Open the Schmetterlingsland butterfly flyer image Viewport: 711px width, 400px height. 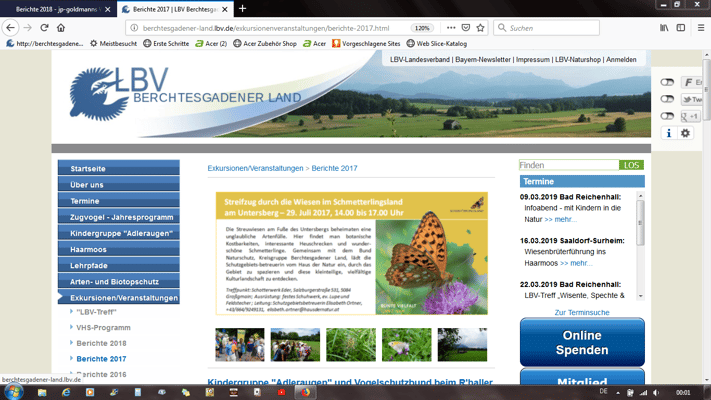351,253
